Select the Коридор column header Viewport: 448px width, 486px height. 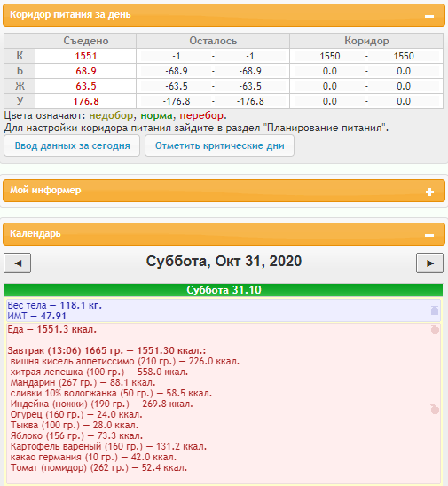click(x=366, y=41)
